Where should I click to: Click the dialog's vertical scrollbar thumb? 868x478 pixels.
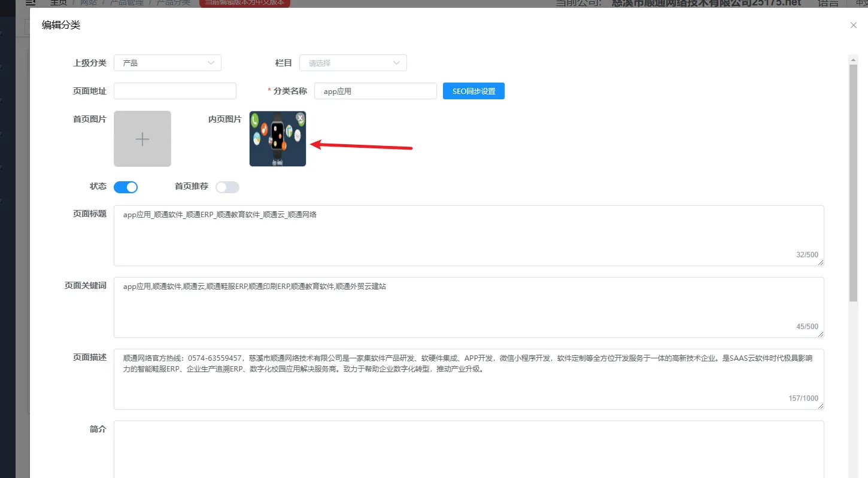[x=853, y=179]
